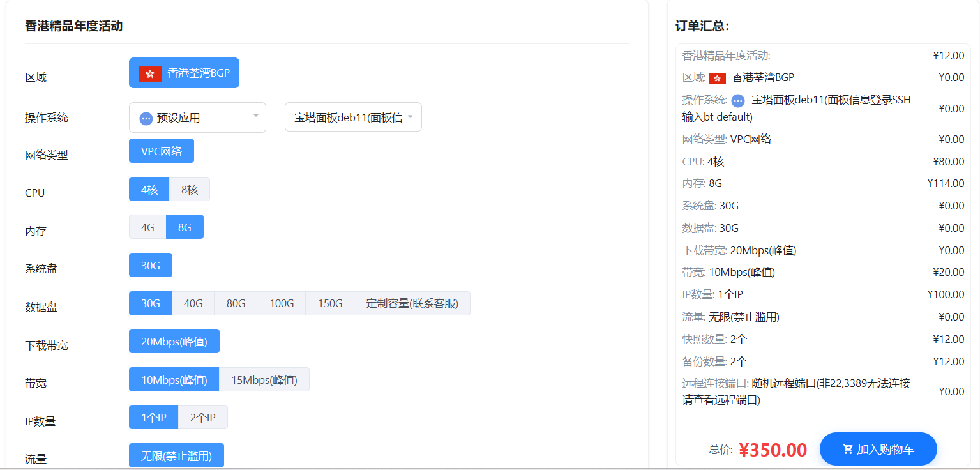Select 2个IP option
980x470 pixels.
(203, 417)
